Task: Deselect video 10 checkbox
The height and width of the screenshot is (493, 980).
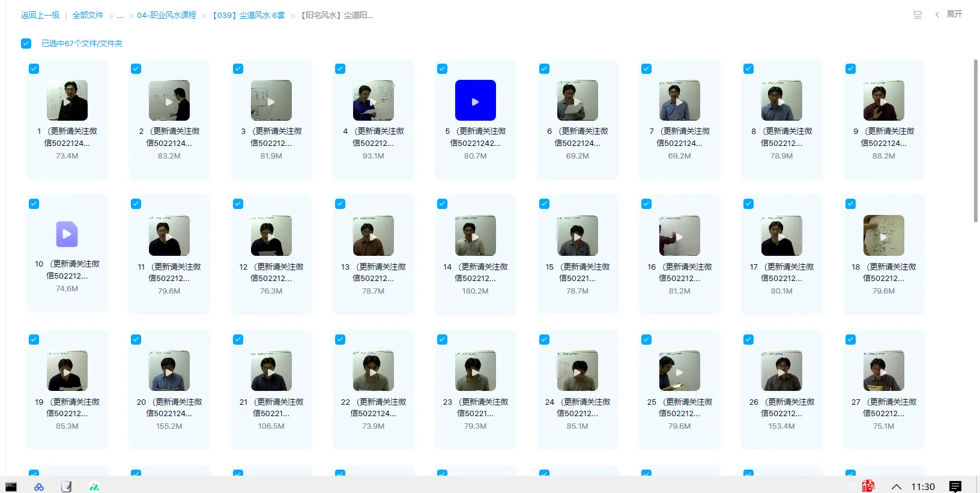Action: (34, 204)
